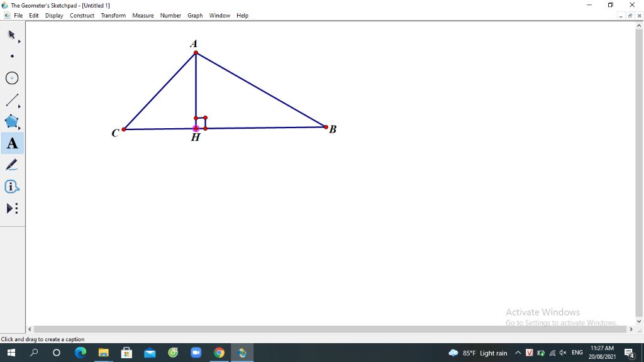The image size is (644, 362).
Task: Open the Display menu
Action: [x=54, y=16]
